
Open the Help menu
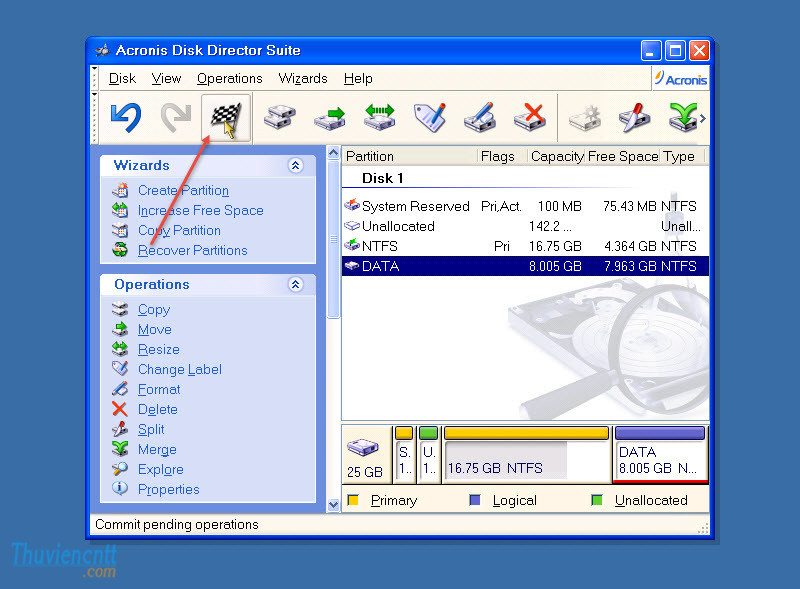click(358, 79)
